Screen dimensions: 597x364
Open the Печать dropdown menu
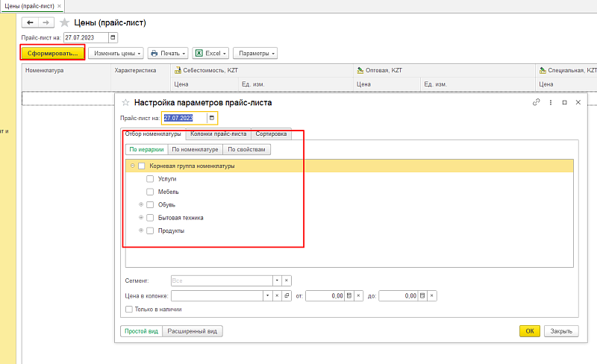(x=167, y=53)
